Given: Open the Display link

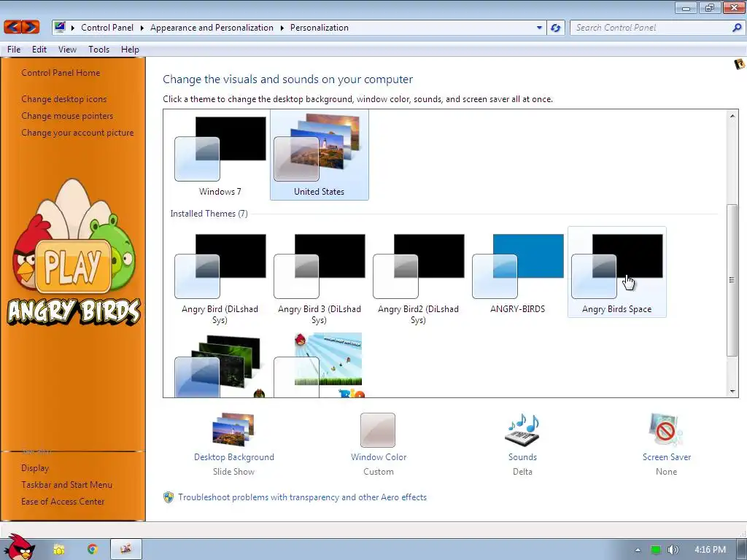Looking at the screenshot, I should (35, 468).
